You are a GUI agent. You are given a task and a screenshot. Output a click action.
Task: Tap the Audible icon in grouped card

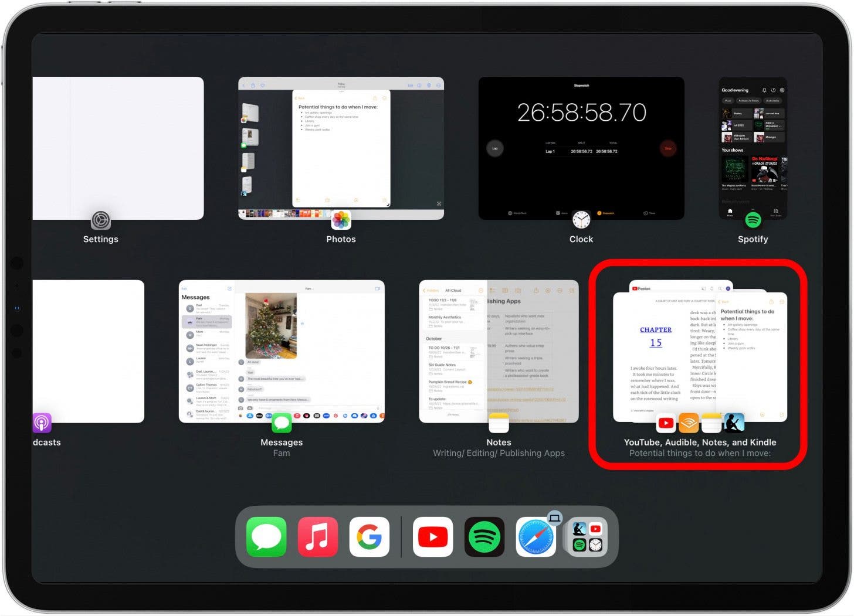click(x=689, y=423)
